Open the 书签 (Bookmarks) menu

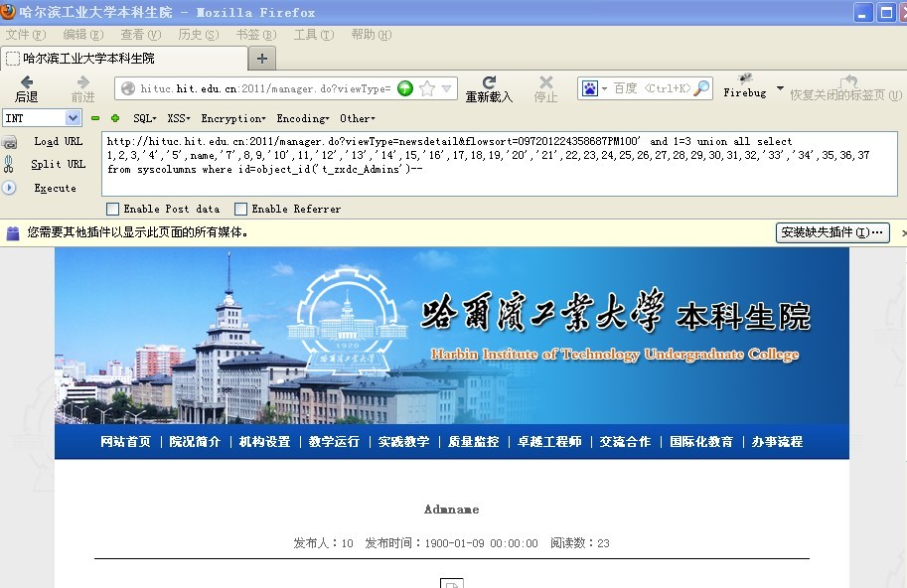tap(256, 35)
